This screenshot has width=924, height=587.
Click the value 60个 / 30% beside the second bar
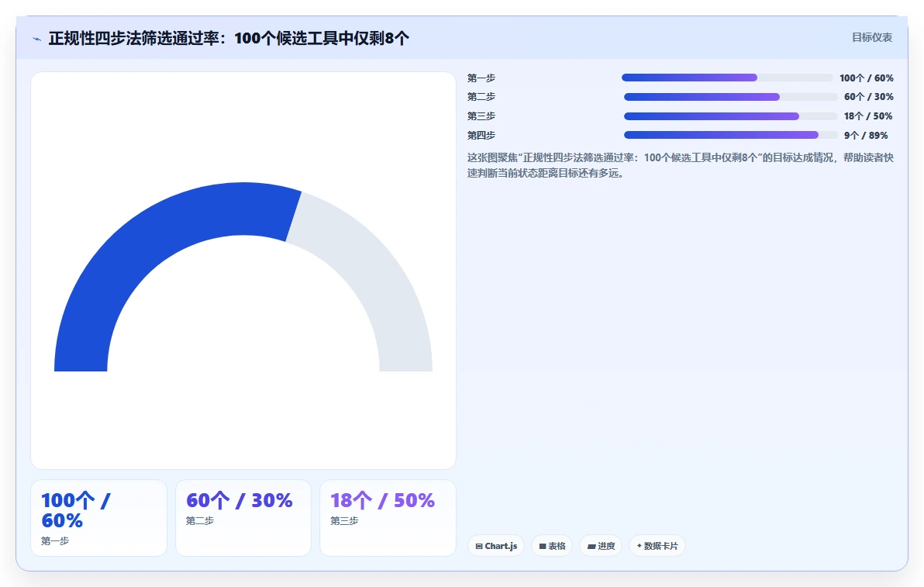(x=869, y=97)
